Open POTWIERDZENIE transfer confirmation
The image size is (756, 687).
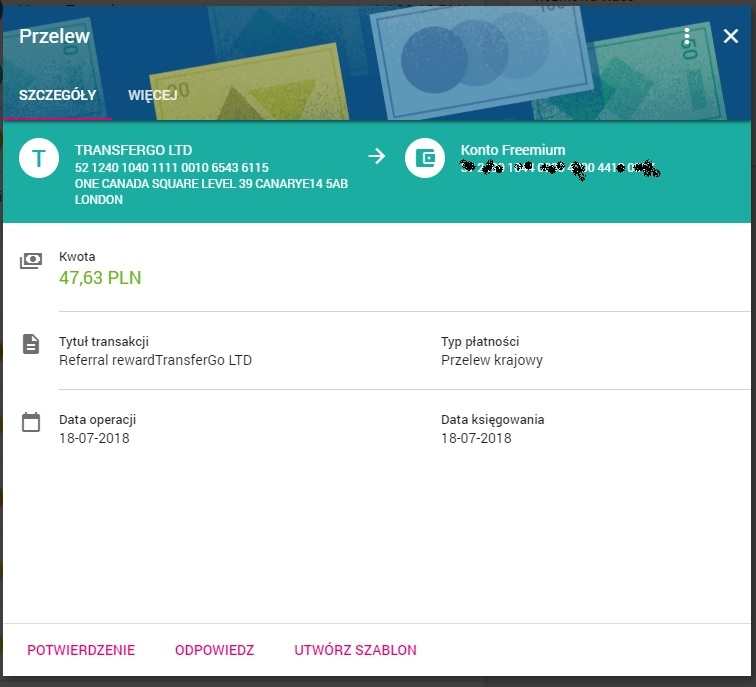click(81, 650)
